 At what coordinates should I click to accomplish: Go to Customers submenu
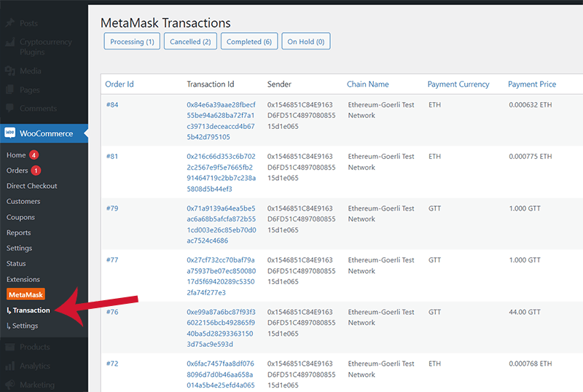point(23,201)
